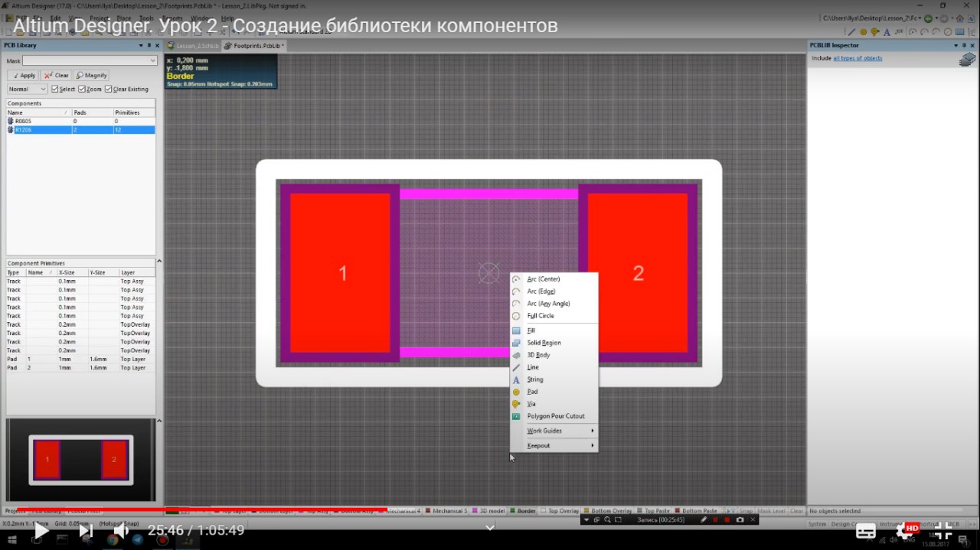Screen dimensions: 980x550
Task: Click the Place Line toolbar icon
Action: pos(852,32)
